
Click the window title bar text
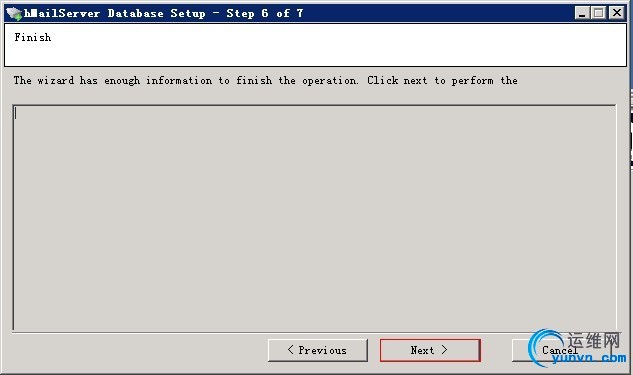tap(163, 13)
